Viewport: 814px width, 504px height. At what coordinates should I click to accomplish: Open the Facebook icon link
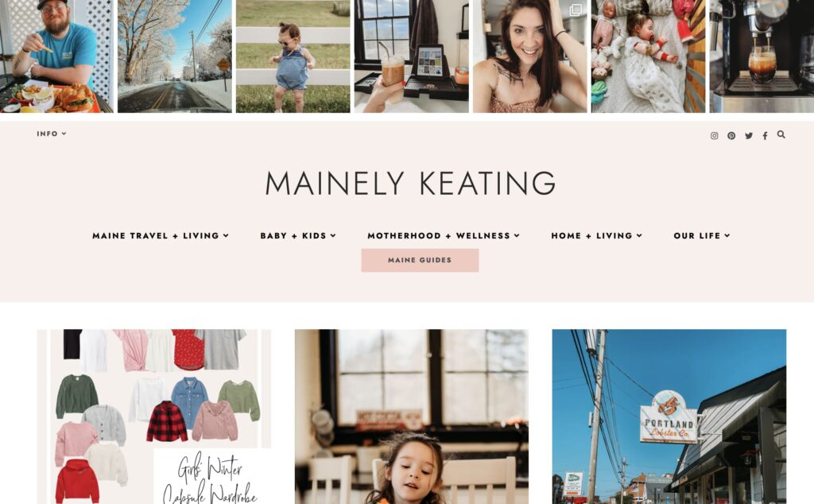click(765, 136)
